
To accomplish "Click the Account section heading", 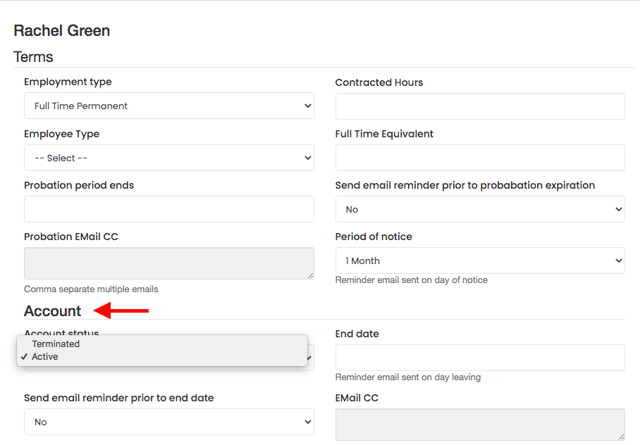I will (x=52, y=311).
